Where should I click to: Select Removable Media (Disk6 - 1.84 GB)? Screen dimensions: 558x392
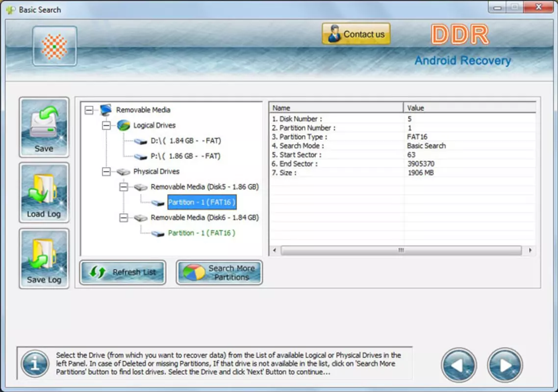pos(204,218)
